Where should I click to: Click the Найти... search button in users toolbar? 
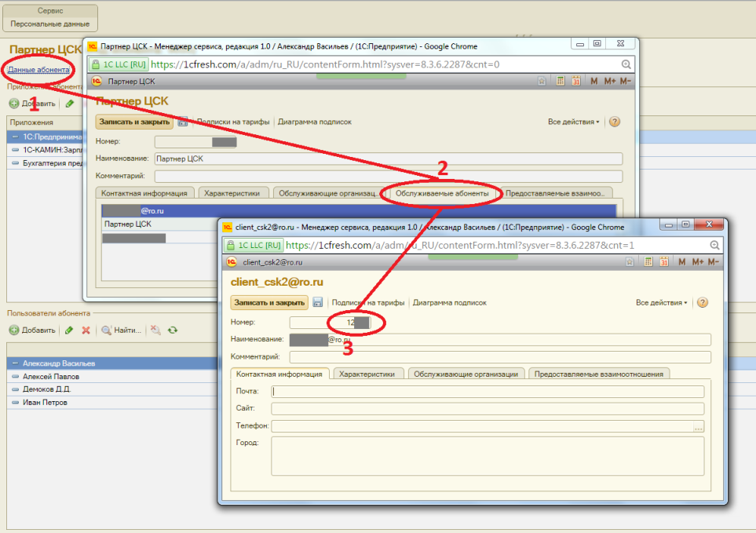click(122, 330)
